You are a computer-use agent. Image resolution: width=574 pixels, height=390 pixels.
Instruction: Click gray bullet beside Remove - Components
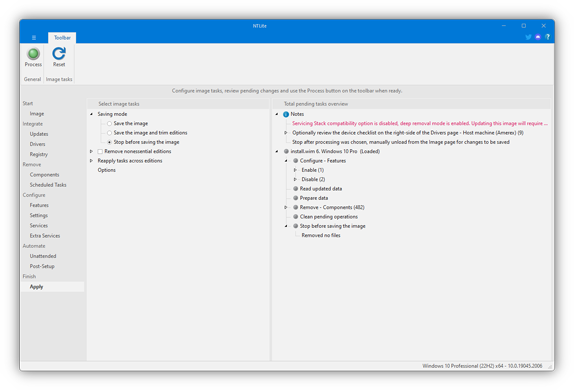pyautogui.click(x=295, y=207)
